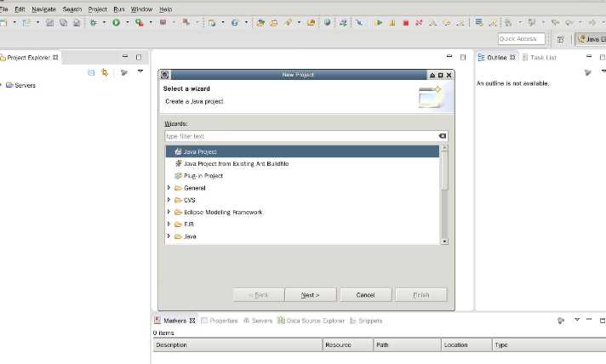Open the New wizard dropdown arrow
Viewport: 606px width, 364px height.
[x=14, y=23]
